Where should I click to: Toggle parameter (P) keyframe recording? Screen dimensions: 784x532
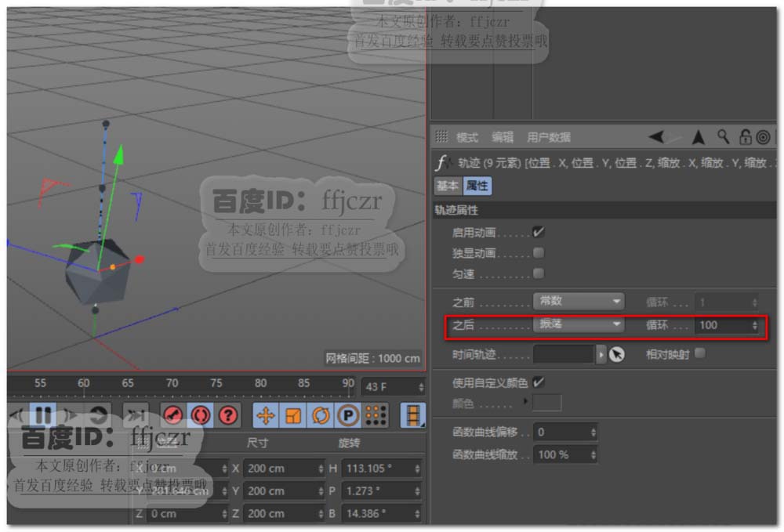348,415
